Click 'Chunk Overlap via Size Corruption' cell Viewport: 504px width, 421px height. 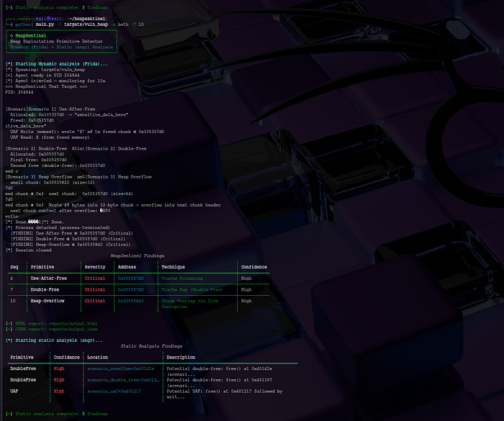tap(190, 304)
